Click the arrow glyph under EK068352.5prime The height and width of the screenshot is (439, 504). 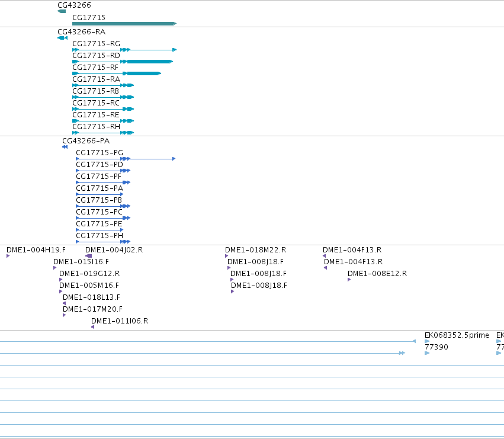[427, 341]
